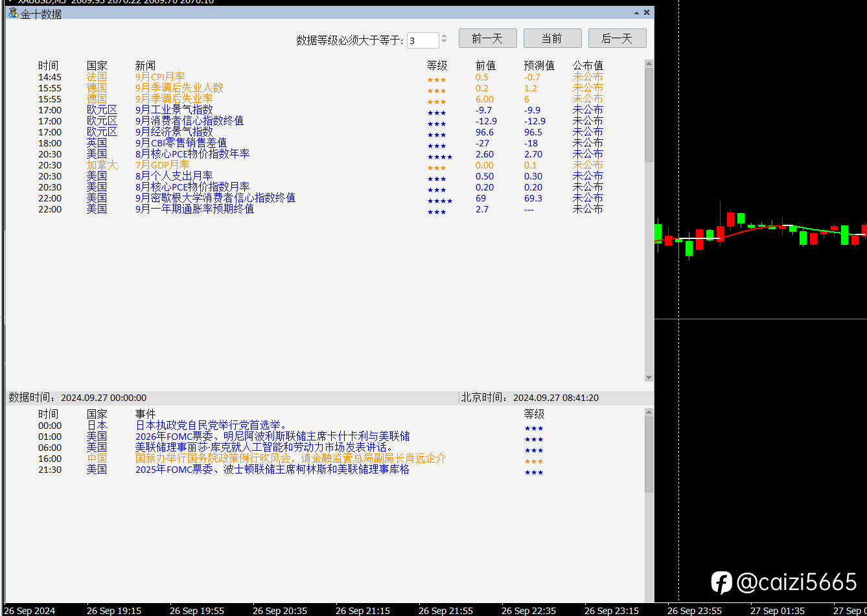The image size is (867, 616).
Task: Click the 时间 column header in news table
Action: point(48,65)
